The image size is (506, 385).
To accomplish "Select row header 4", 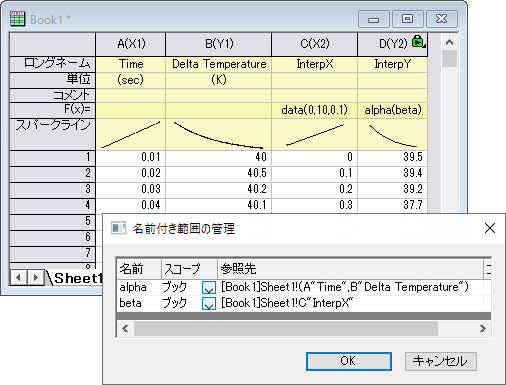I will coord(53,206).
